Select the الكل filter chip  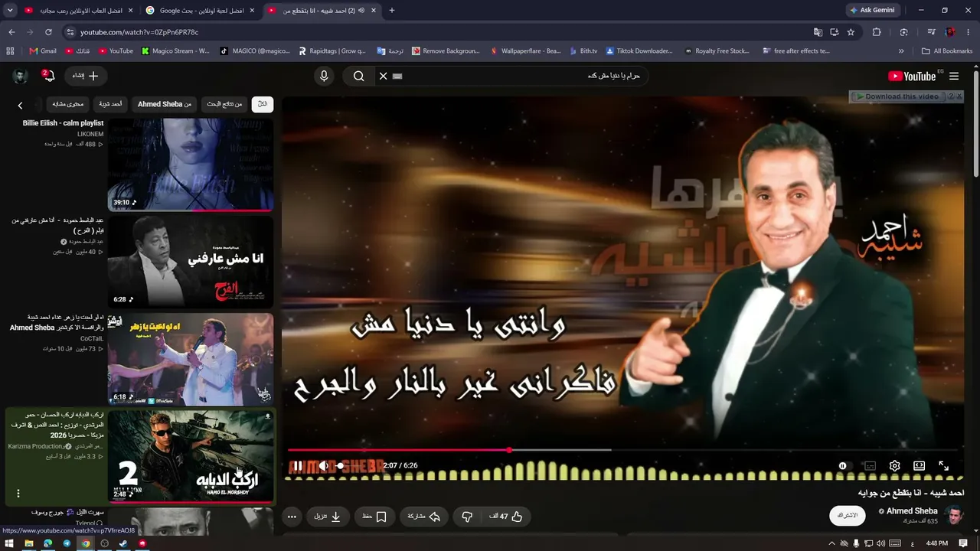coord(263,104)
